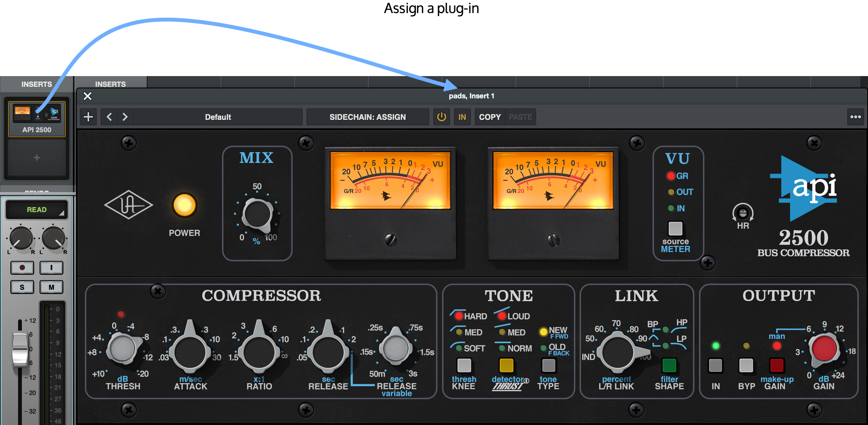Mute the pads channel with the M button
The height and width of the screenshot is (425, 868).
[x=51, y=287]
